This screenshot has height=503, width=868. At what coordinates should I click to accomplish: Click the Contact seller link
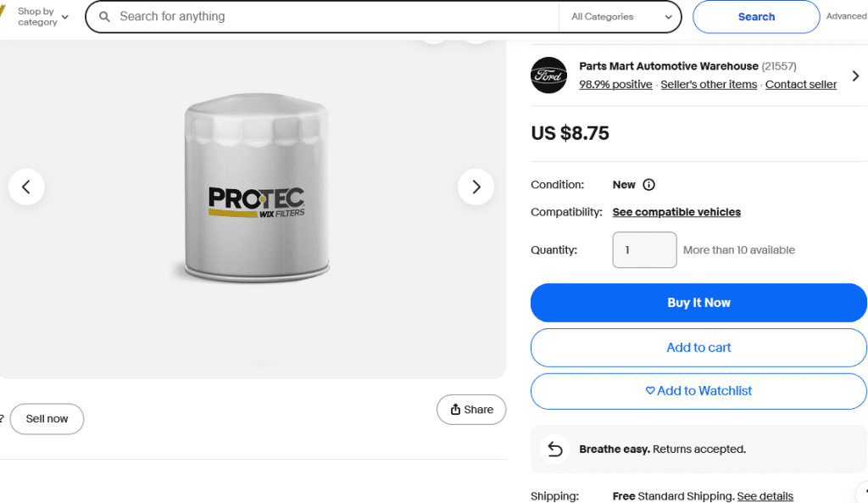pyautogui.click(x=801, y=85)
